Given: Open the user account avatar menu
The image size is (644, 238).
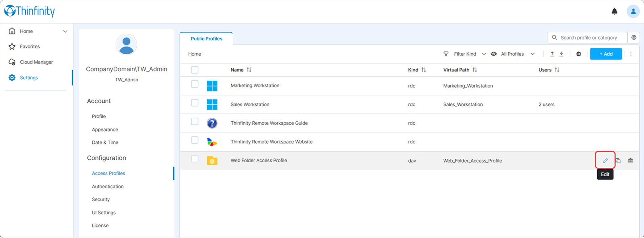Looking at the screenshot, I should tap(633, 11).
